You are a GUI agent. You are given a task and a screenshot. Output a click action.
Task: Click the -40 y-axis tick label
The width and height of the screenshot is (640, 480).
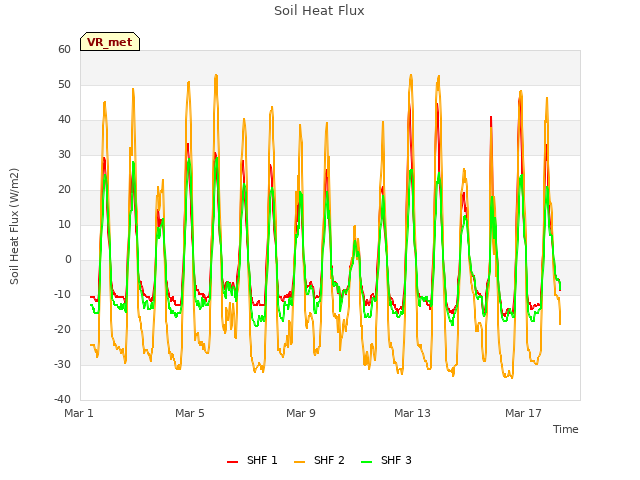[x=62, y=399]
